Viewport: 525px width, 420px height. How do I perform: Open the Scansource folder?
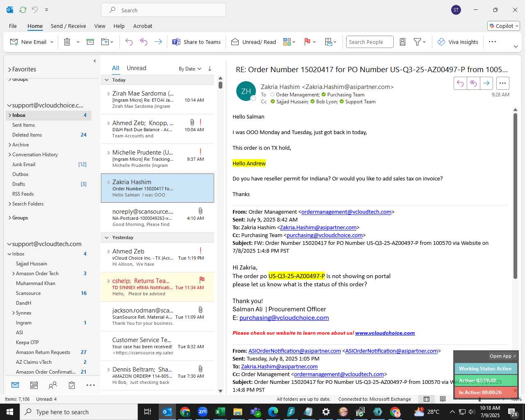[28, 293]
